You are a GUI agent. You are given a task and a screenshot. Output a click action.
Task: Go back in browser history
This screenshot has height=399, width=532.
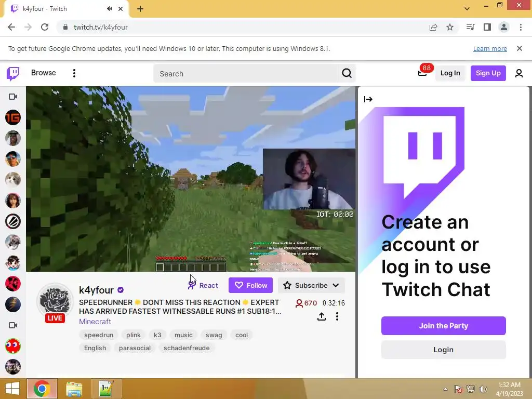point(11,27)
